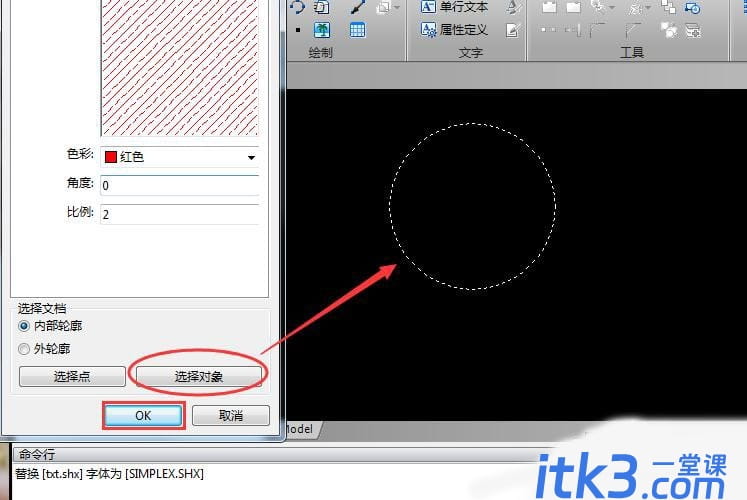Click the command text mentioning SIMPLEX.SHX
The width and height of the screenshot is (747, 500).
pos(110,474)
